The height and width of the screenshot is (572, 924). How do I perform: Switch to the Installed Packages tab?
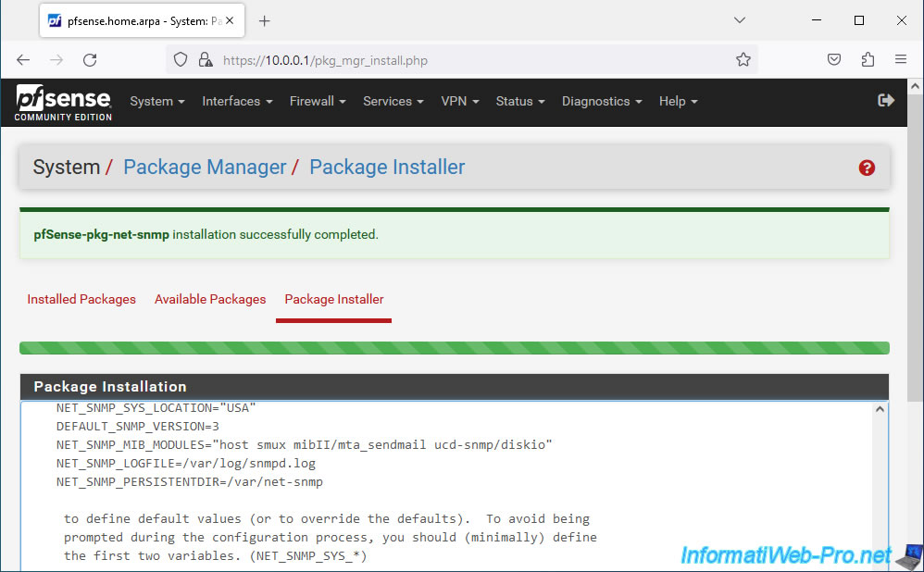tap(81, 299)
